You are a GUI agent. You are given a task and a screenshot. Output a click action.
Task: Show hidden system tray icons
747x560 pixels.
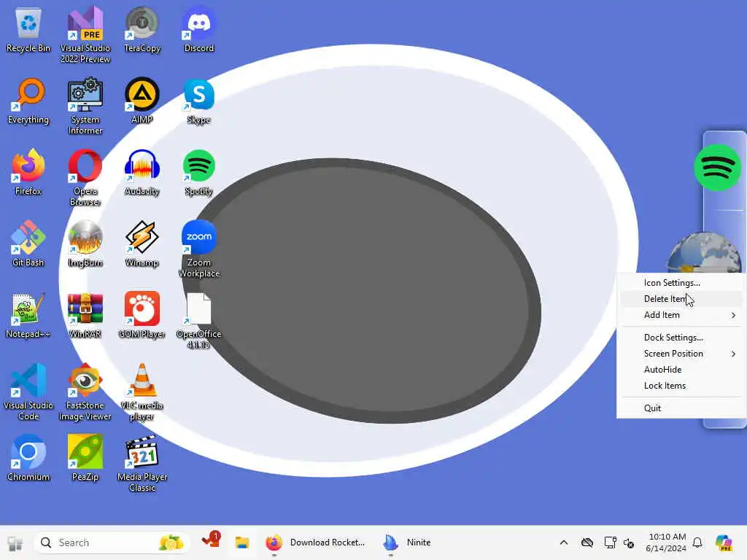coord(564,542)
